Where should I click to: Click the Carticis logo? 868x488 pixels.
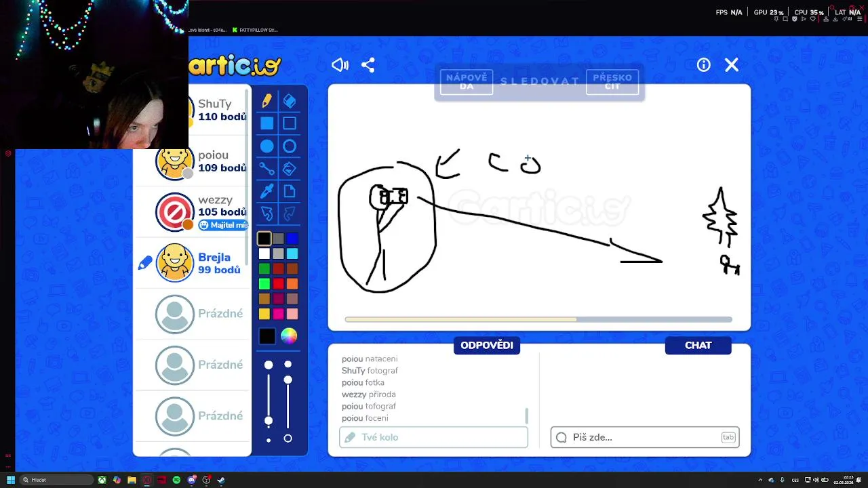pyautogui.click(x=235, y=65)
